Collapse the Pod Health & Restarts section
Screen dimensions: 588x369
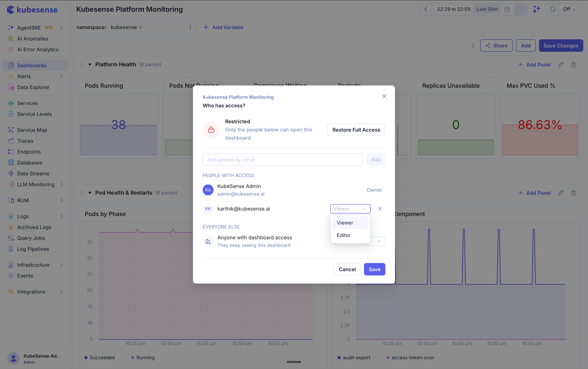90,193
